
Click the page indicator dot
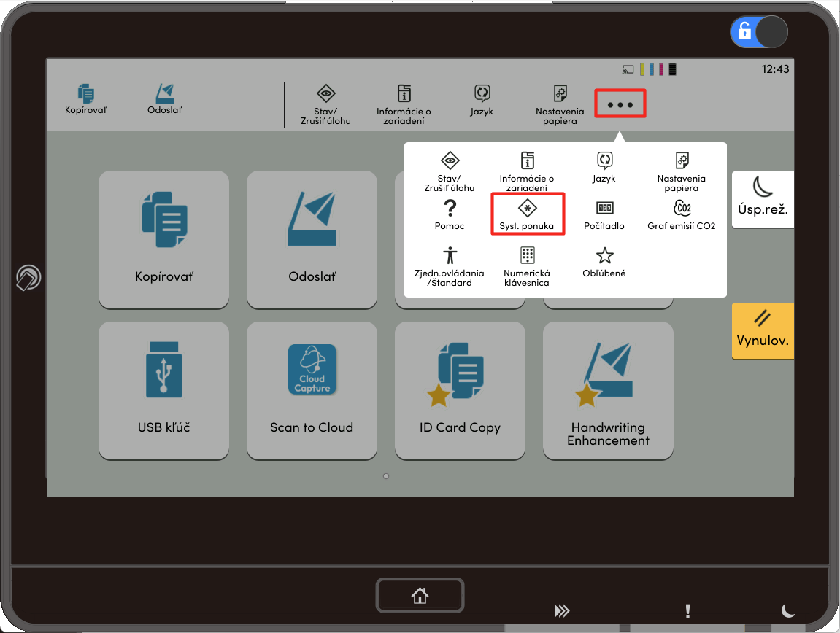(x=385, y=476)
